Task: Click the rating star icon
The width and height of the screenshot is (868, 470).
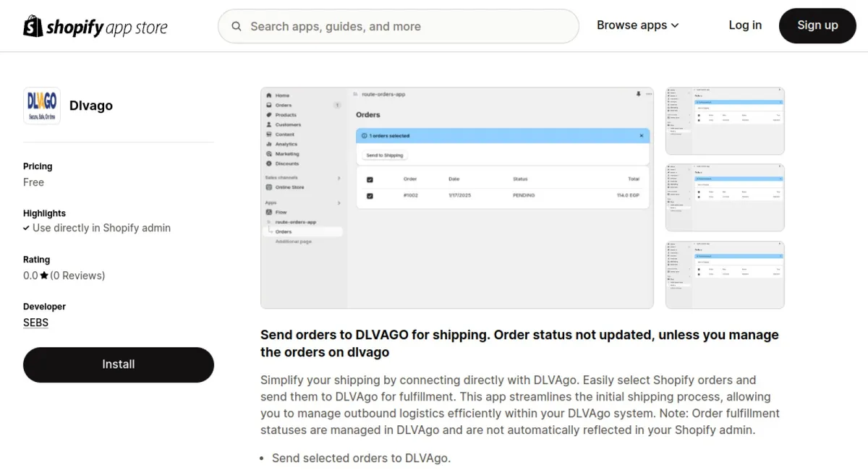Action: (44, 275)
